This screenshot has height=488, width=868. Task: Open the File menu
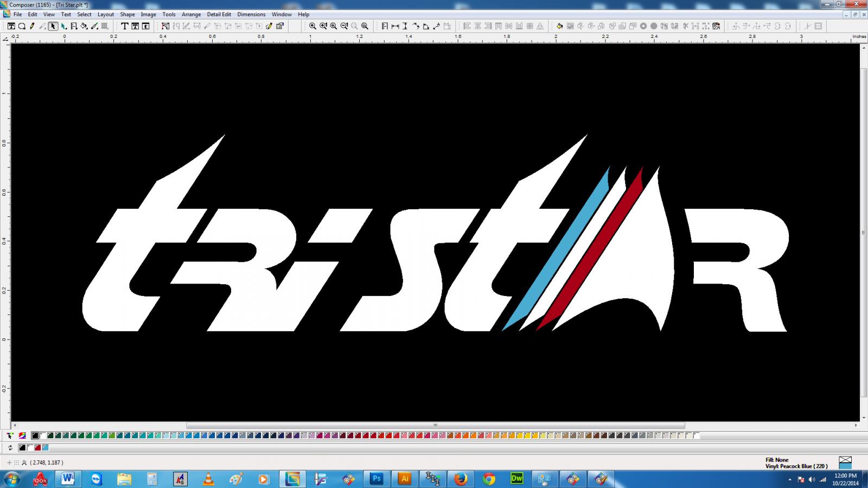pyautogui.click(x=17, y=15)
